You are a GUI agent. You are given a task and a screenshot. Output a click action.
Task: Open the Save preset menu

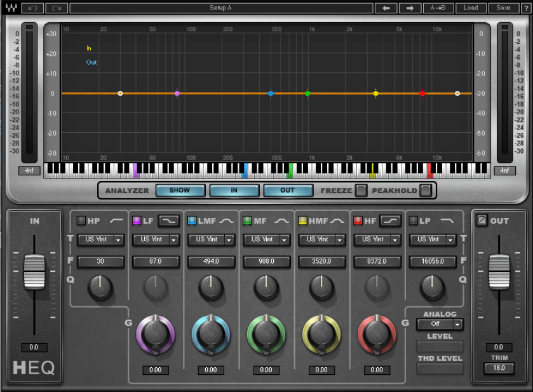coord(503,8)
